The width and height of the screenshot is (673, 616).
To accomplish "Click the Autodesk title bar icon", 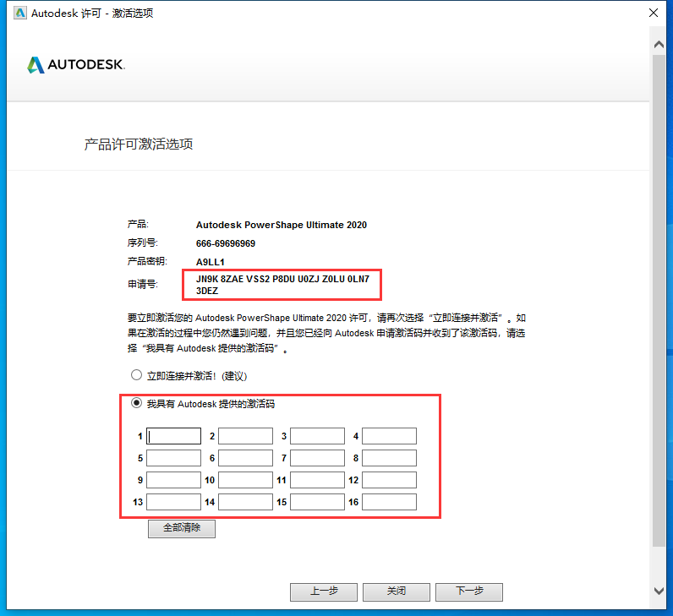I will pos(19,13).
